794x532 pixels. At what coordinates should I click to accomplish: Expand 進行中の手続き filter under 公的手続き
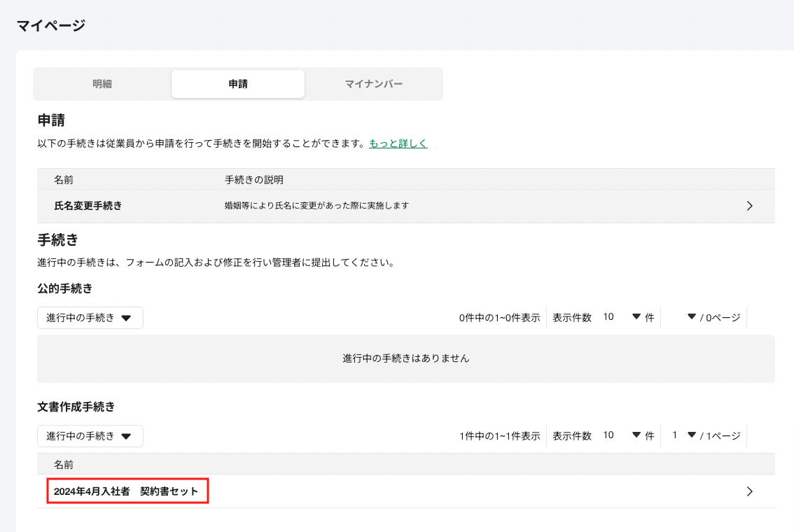[x=90, y=318]
